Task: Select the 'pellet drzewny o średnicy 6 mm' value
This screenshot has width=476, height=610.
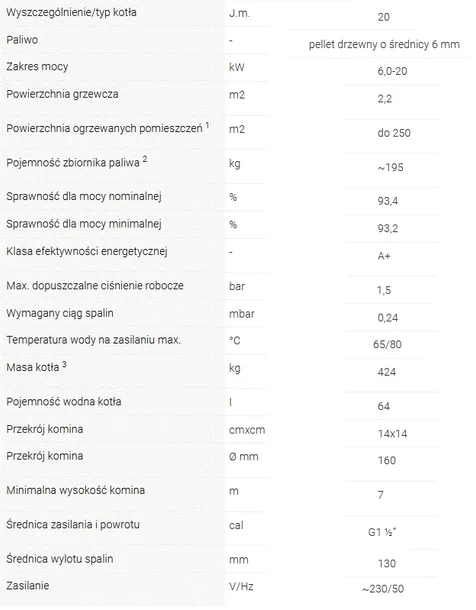Action: pos(384,44)
